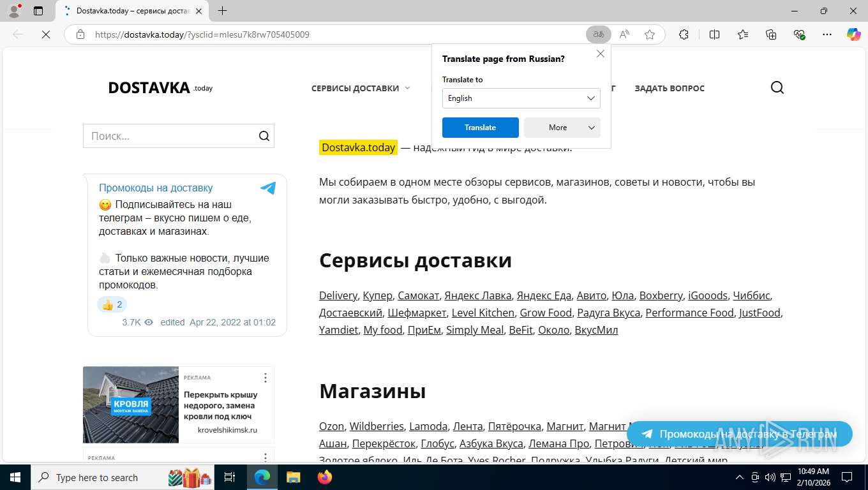The width and height of the screenshot is (868, 490).
Task: Open File Explorer from the taskbar
Action: tap(293, 477)
